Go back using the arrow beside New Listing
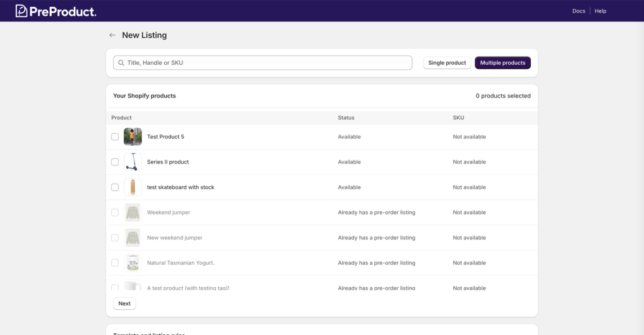This screenshot has height=335, width=644. [x=112, y=35]
